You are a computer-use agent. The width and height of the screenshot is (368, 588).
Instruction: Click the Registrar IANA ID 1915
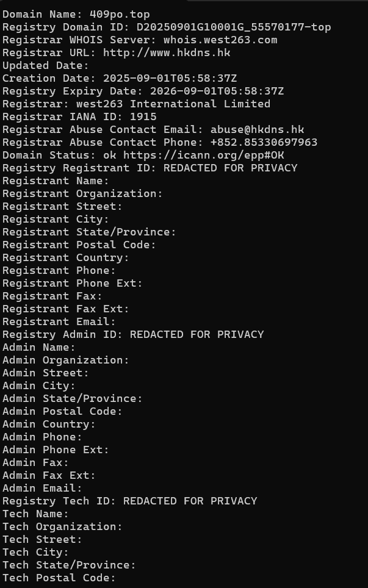(143, 117)
